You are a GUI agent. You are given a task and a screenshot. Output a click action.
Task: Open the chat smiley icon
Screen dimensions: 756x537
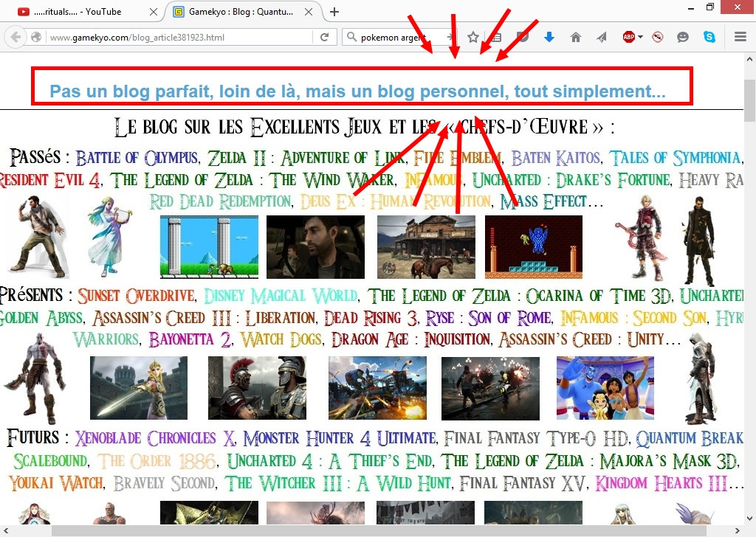[x=683, y=37]
